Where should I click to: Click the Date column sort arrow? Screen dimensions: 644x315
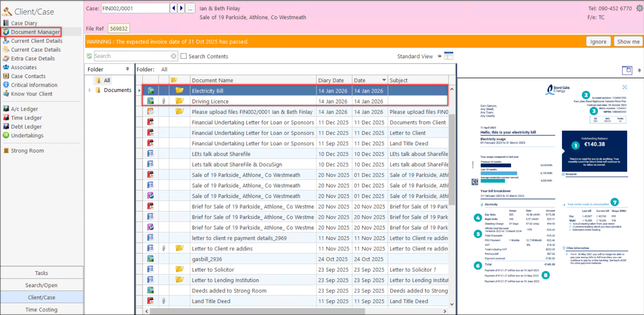[384, 80]
